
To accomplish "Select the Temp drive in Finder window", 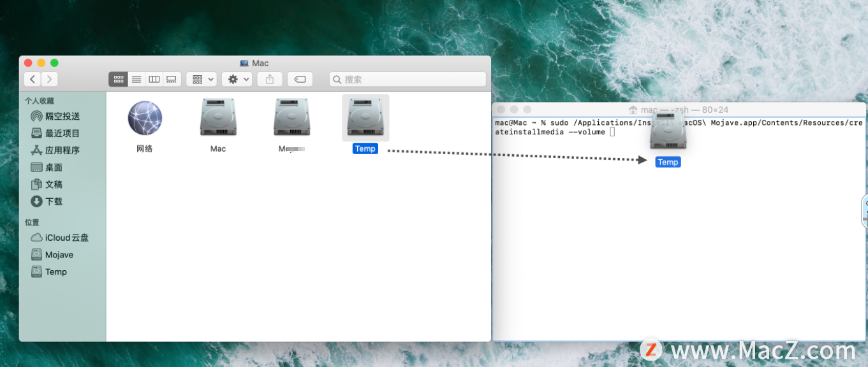I will tap(365, 117).
